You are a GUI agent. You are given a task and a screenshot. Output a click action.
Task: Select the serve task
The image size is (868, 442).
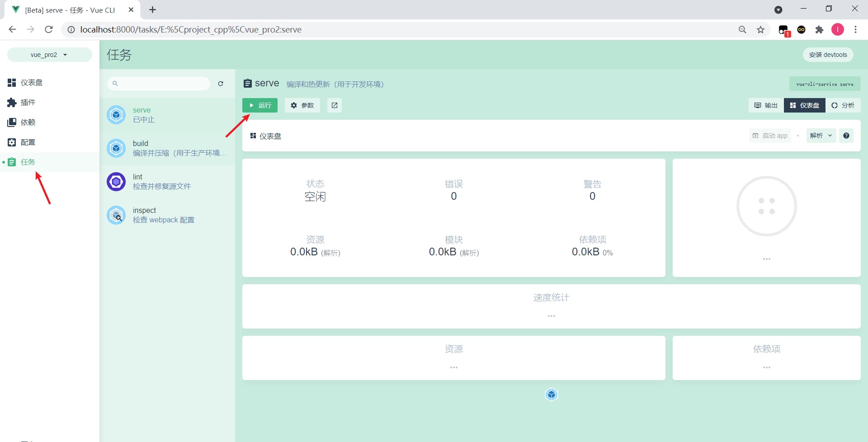167,115
